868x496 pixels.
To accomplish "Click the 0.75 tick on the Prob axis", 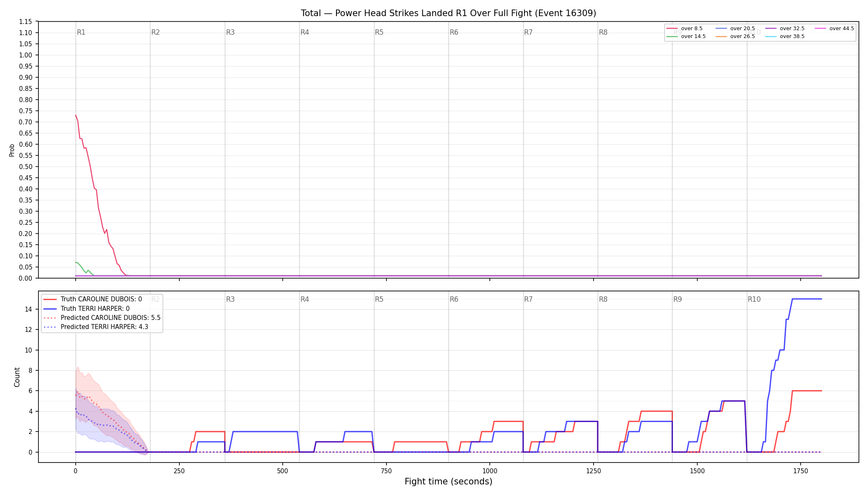I will point(26,111).
